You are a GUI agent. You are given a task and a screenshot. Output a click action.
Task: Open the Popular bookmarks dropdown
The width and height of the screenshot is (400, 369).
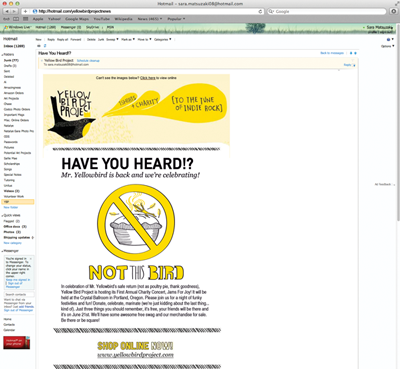(x=176, y=19)
